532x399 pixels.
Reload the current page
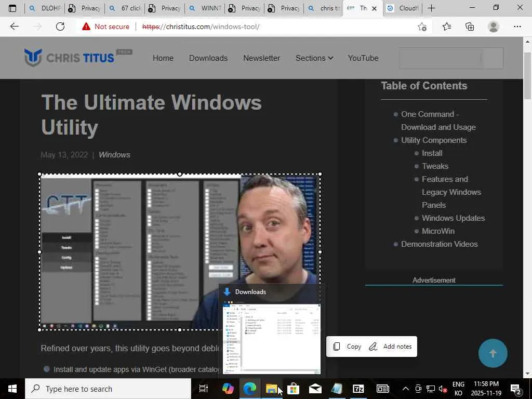(x=60, y=26)
